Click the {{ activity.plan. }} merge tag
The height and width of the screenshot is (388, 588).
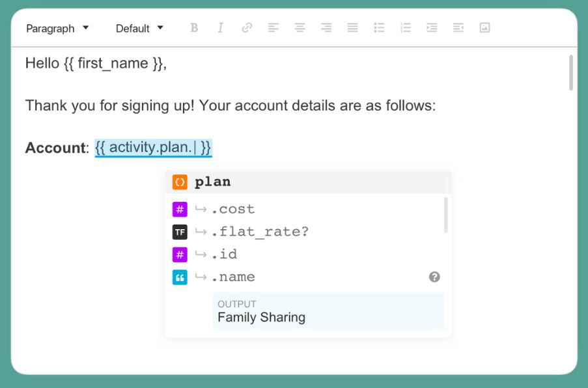pos(153,148)
